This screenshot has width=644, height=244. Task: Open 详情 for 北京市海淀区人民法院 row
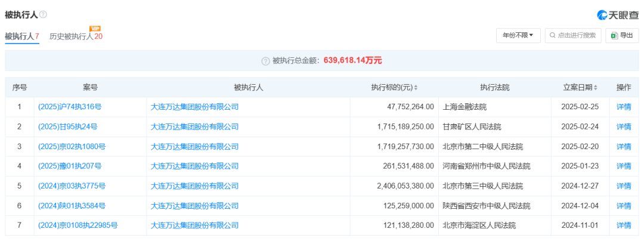pos(624,225)
